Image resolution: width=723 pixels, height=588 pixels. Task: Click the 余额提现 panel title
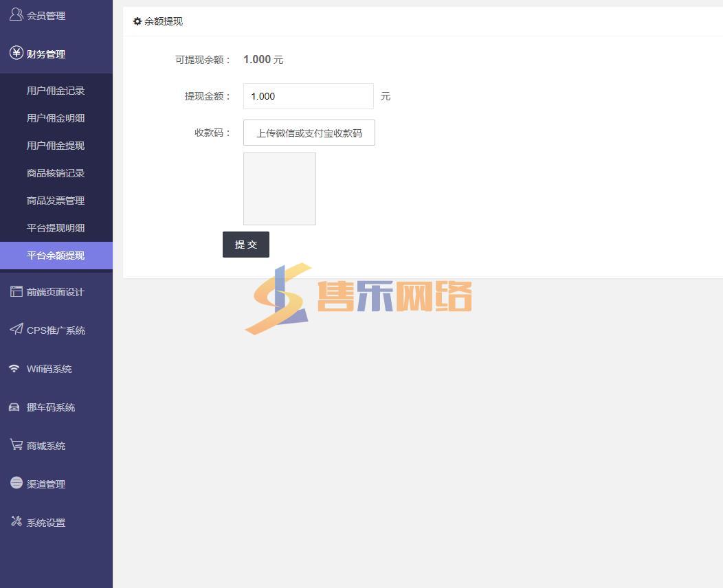[164, 21]
